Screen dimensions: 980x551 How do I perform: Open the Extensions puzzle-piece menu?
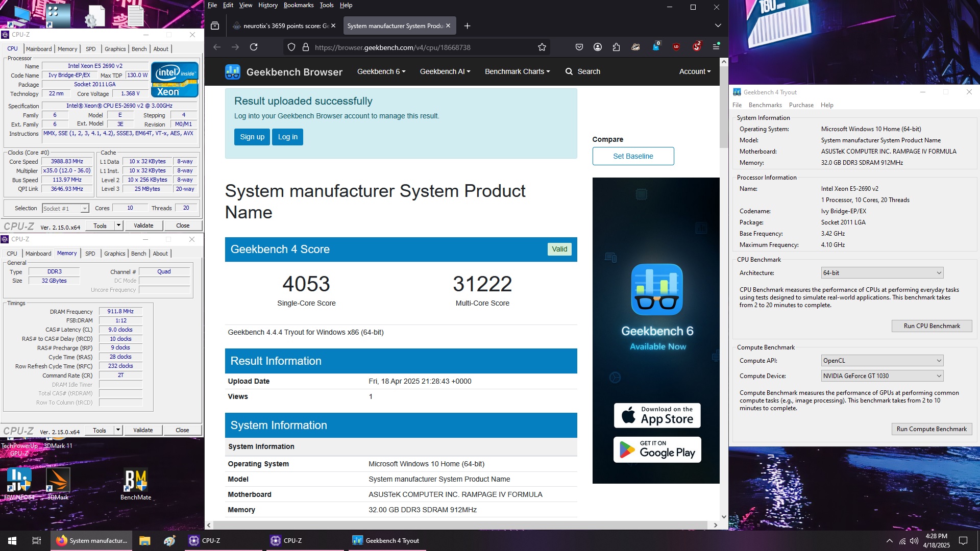click(x=617, y=47)
